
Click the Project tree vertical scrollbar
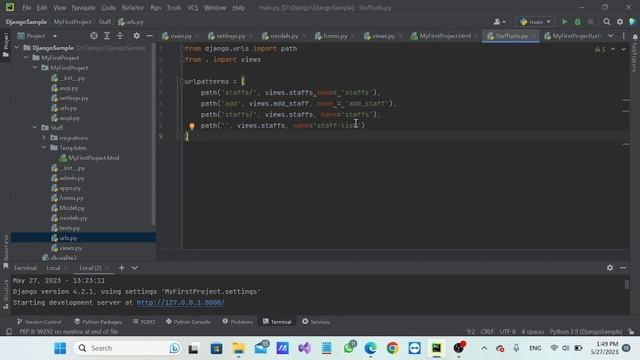tap(153, 135)
